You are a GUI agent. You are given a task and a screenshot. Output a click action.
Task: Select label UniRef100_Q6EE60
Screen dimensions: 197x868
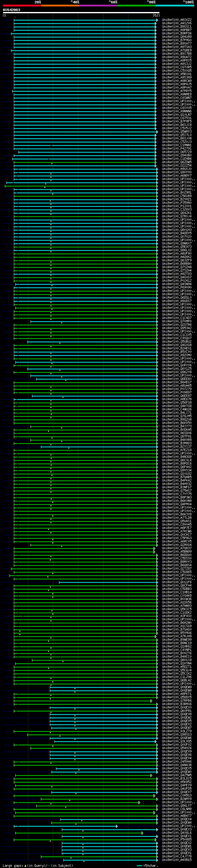(177, 379)
